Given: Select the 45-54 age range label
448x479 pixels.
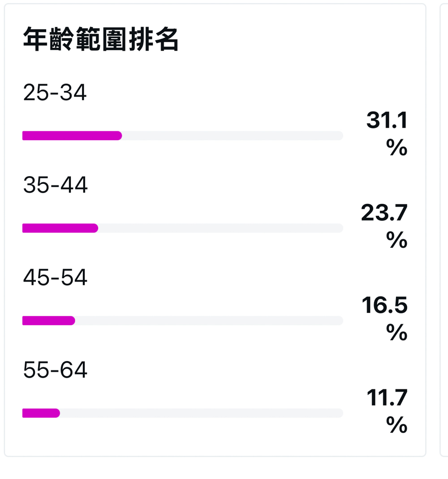Looking at the screenshot, I should [55, 277].
